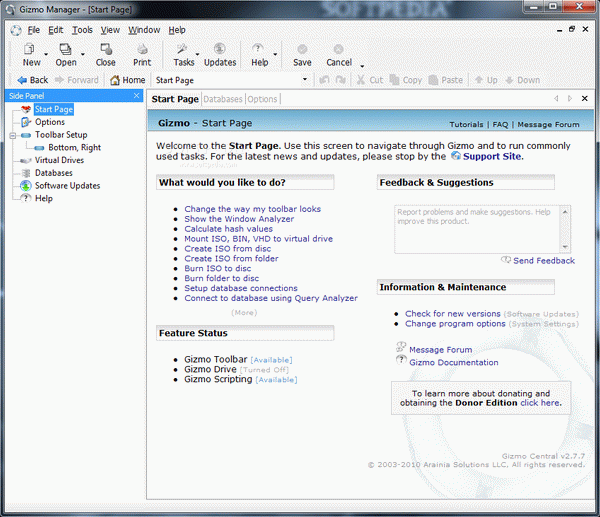Screen dimensions: 600x517
Task: Click Send Feedback link
Action: (x=544, y=261)
